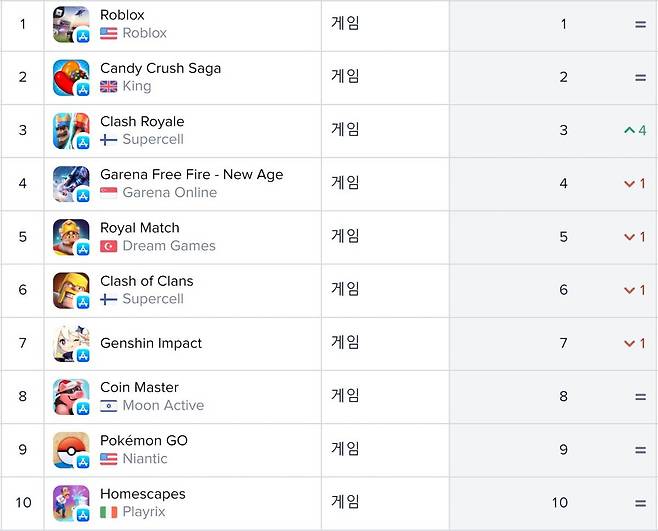The image size is (658, 531).
Task: Open the Homescapes app icon
Action: coord(71,502)
